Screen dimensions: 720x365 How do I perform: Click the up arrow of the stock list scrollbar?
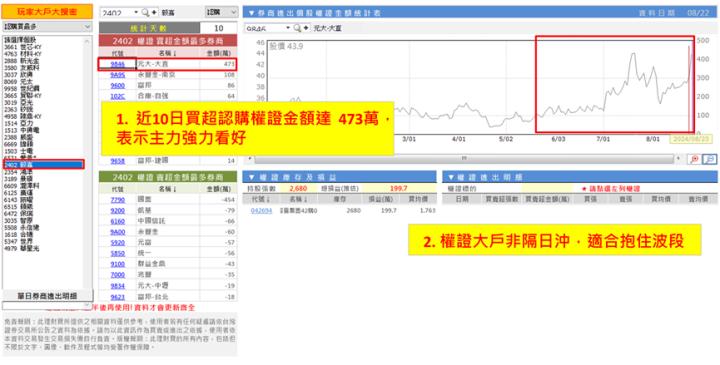pos(88,40)
